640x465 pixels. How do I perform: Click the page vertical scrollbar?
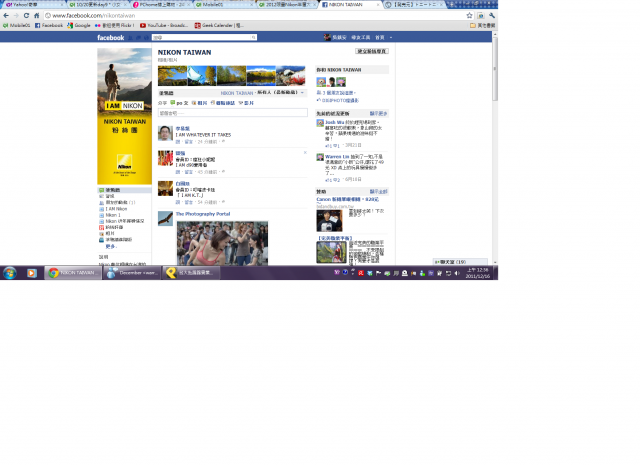click(495, 69)
